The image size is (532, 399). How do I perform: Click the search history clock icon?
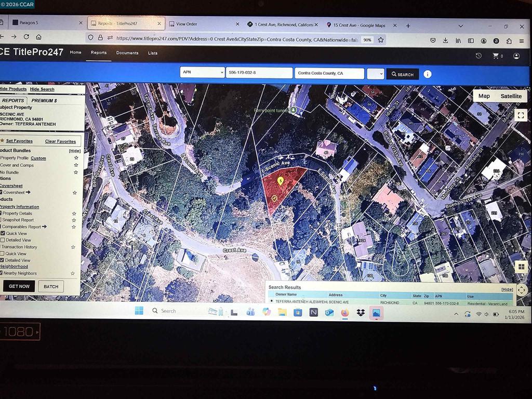click(x=478, y=56)
